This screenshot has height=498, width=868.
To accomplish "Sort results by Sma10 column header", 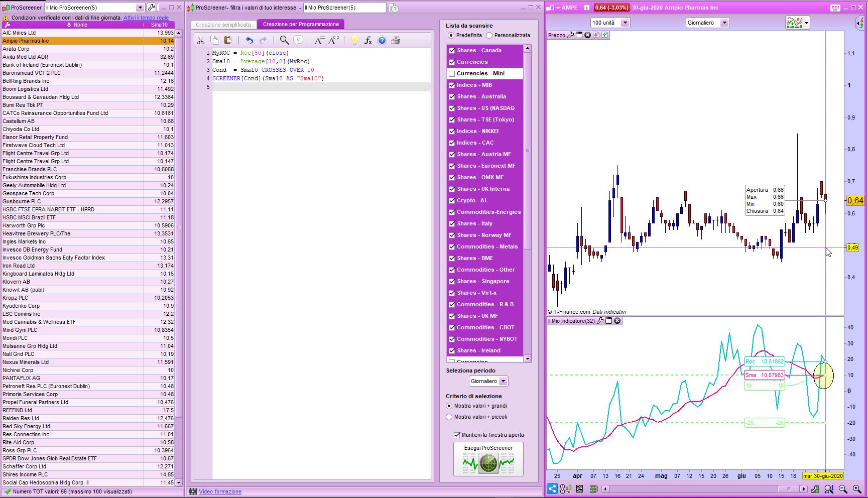I will point(159,25).
